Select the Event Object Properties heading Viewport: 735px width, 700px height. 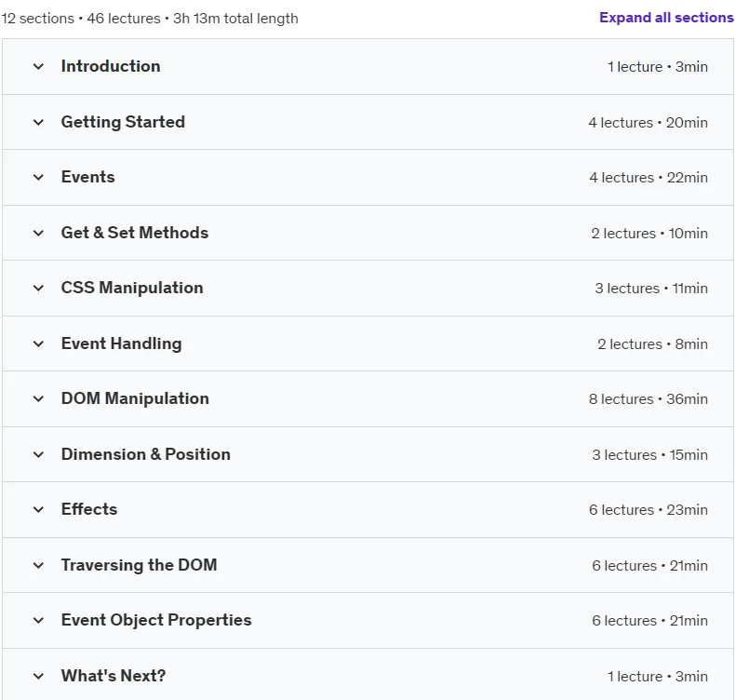(156, 620)
